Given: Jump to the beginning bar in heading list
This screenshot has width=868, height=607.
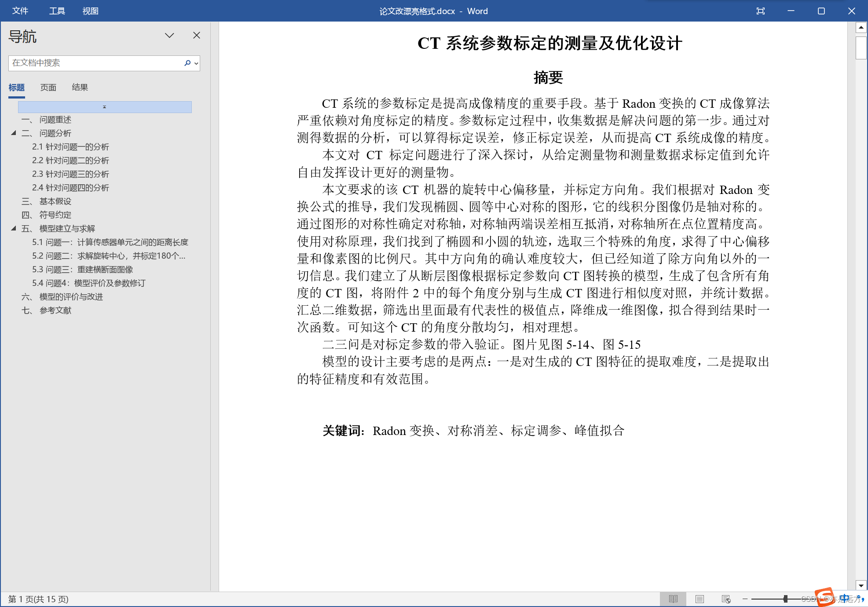Looking at the screenshot, I should coord(105,107).
